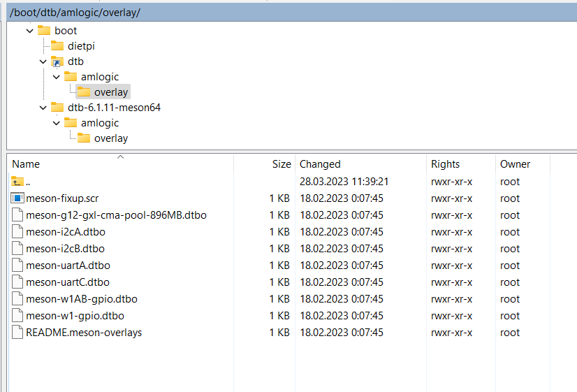577x392 pixels.
Task: Click the README.meson-overlays file icon
Action: click(x=18, y=333)
